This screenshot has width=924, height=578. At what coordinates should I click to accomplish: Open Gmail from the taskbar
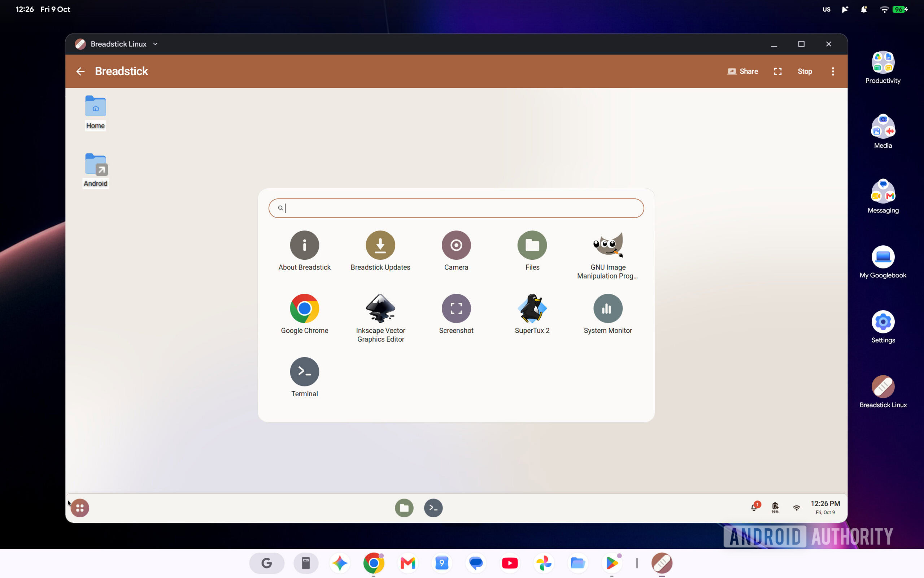(x=407, y=563)
